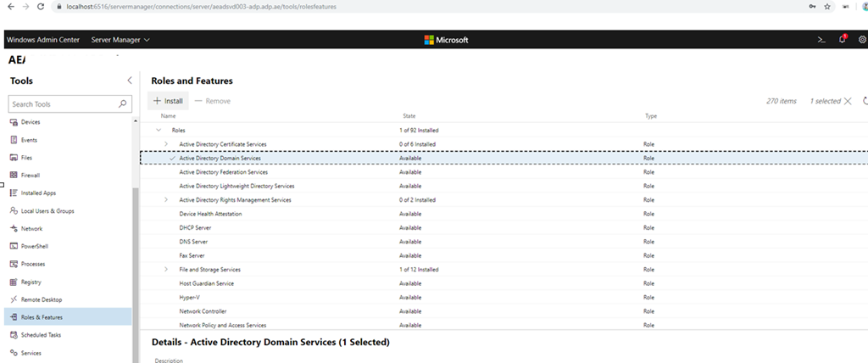Select Active Directory Lightweight Directory Services row
The width and height of the screenshot is (868, 363).
pos(504,186)
